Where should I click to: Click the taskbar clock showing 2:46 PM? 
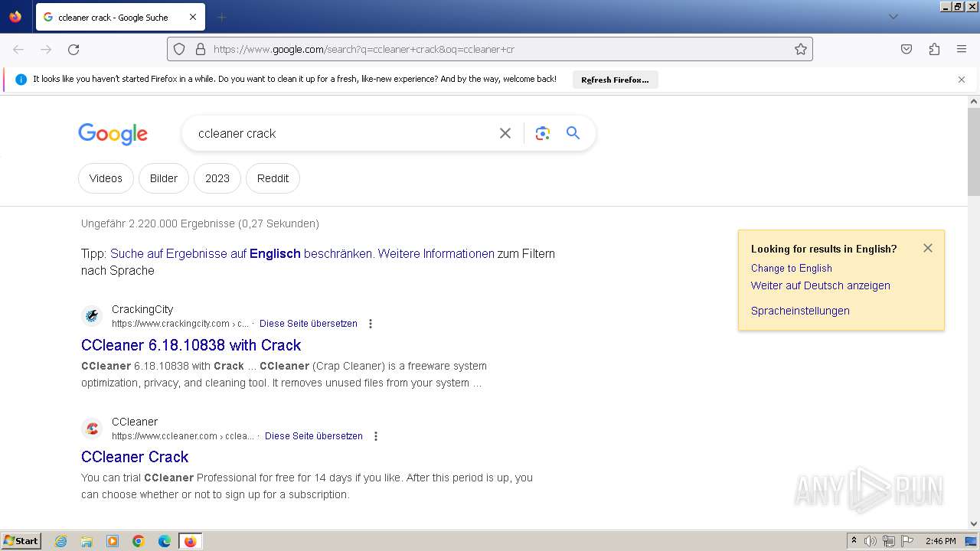click(x=940, y=541)
